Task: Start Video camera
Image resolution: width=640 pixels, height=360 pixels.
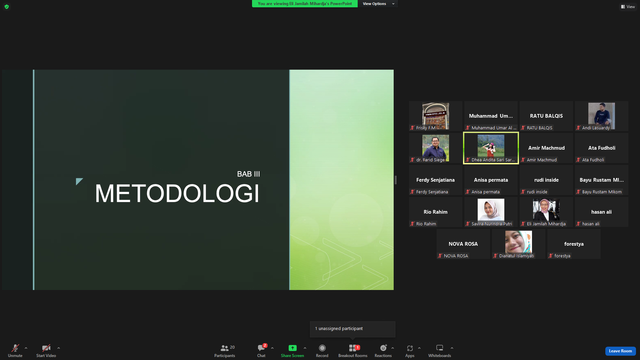Action: [46, 350]
